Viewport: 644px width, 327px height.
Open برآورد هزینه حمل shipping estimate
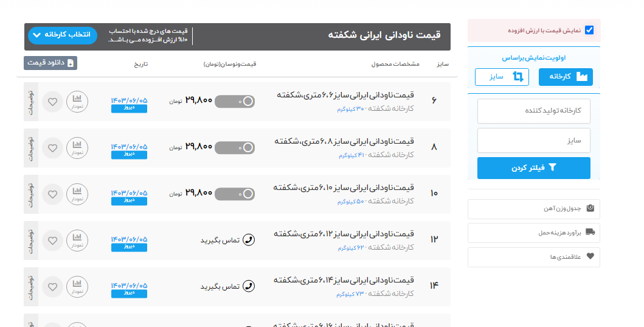[x=533, y=233]
